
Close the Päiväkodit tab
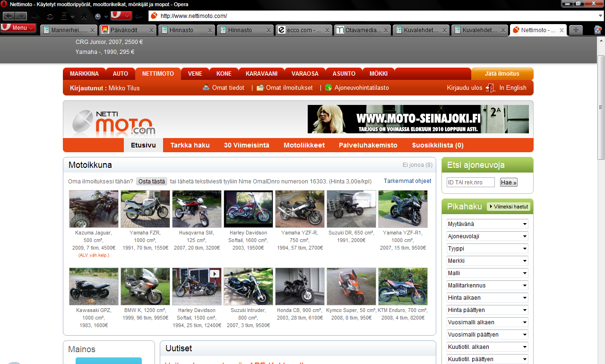tap(151, 30)
